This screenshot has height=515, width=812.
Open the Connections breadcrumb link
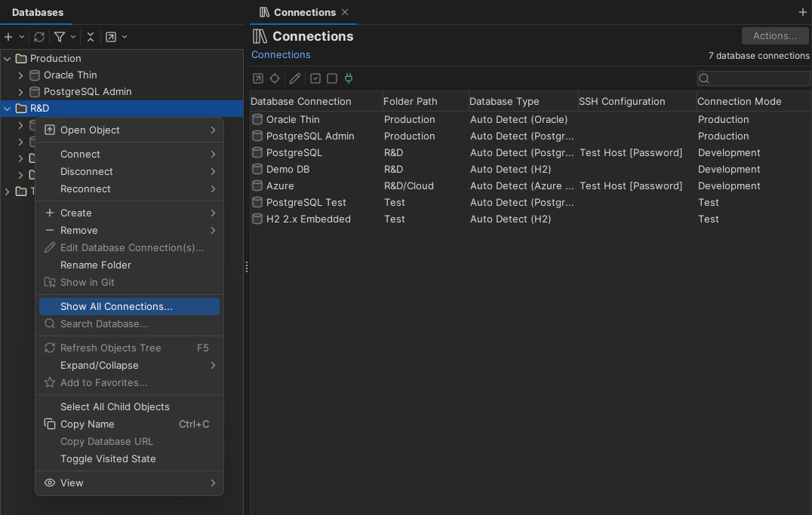(281, 54)
